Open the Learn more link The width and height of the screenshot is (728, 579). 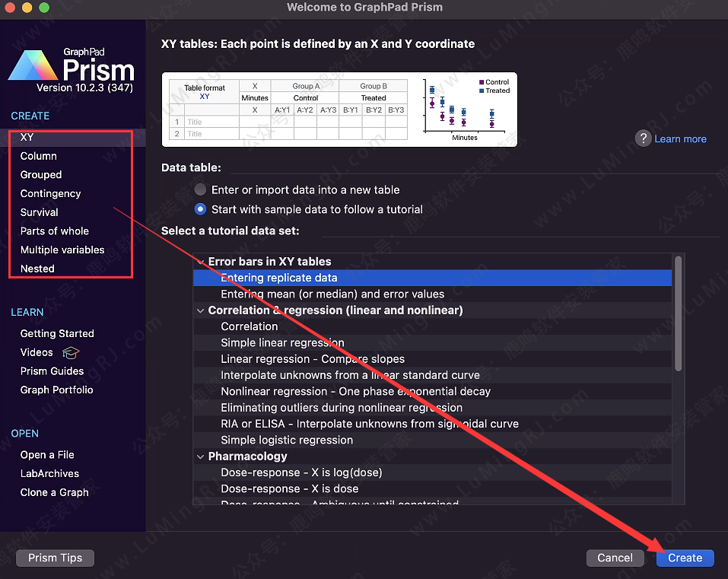coord(680,139)
